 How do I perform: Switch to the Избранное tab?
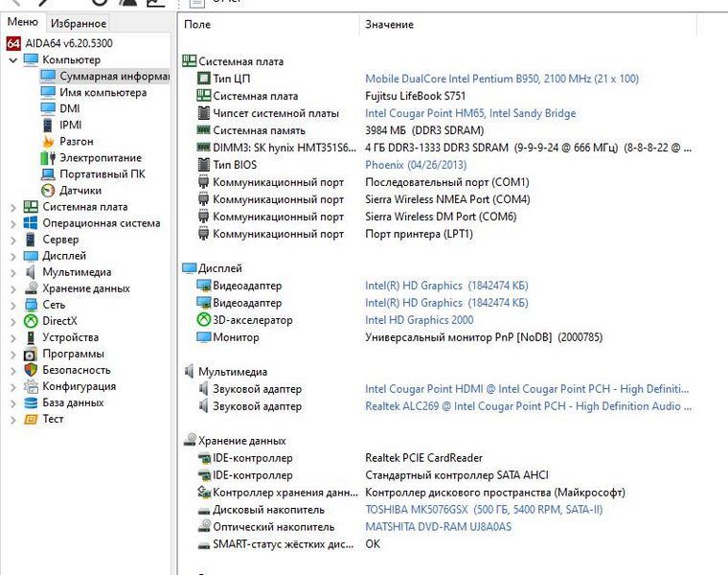pos(79,23)
